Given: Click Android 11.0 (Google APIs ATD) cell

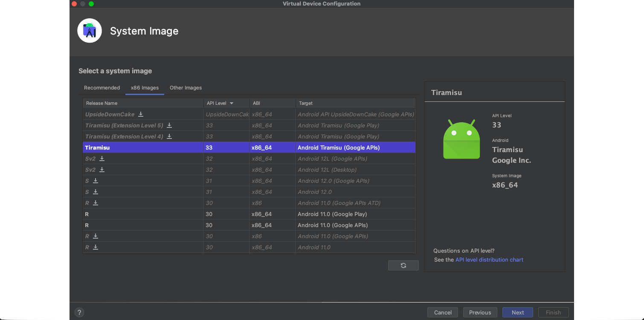Looking at the screenshot, I should [x=356, y=203].
